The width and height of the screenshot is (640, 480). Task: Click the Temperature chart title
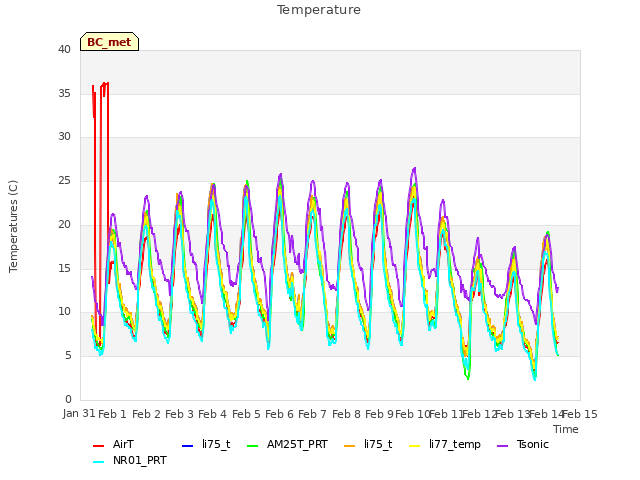click(x=319, y=10)
